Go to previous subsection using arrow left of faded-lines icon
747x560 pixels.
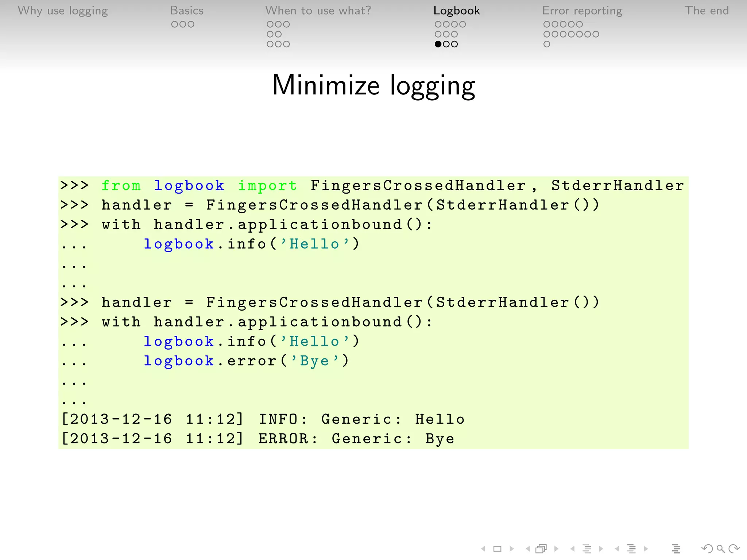[x=572, y=548]
